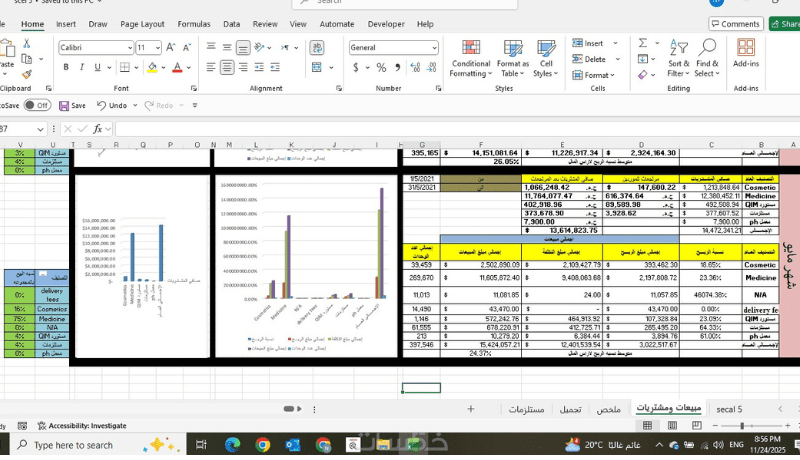
Task: Increase font size
Action: coord(171,47)
